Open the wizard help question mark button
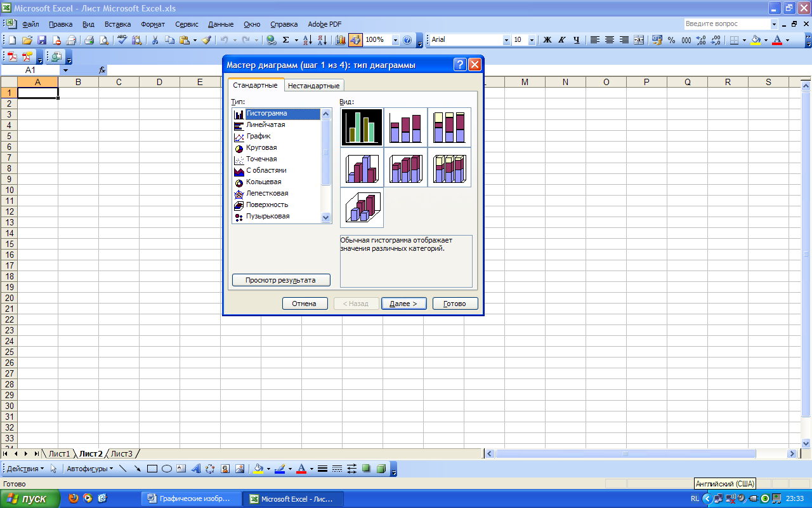This screenshot has height=508, width=812. tap(460, 65)
